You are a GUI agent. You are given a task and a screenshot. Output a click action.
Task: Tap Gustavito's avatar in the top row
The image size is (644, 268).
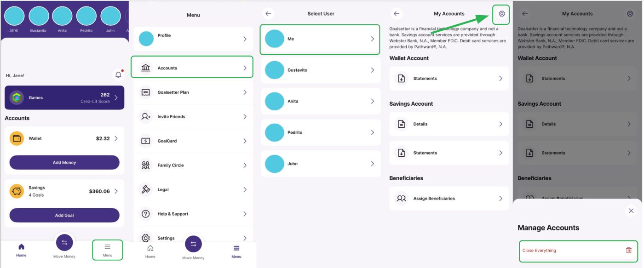39,16
